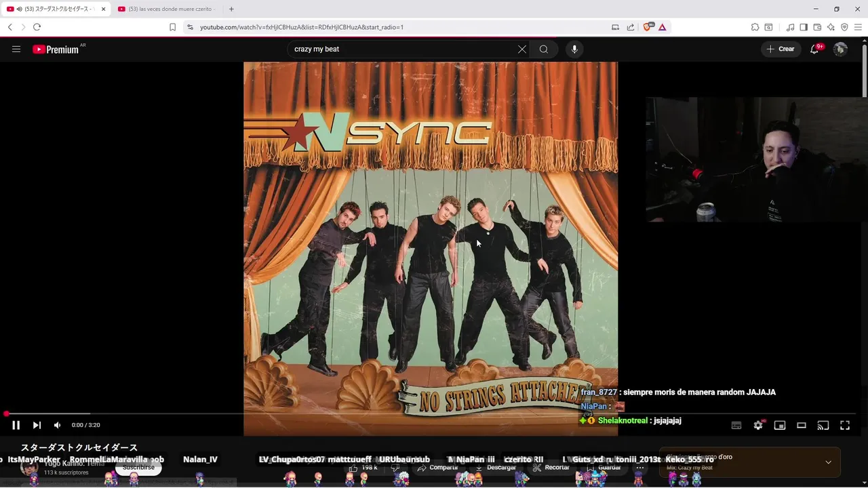Bookmark this page in address bar
The image size is (868, 488).
pos(172,27)
